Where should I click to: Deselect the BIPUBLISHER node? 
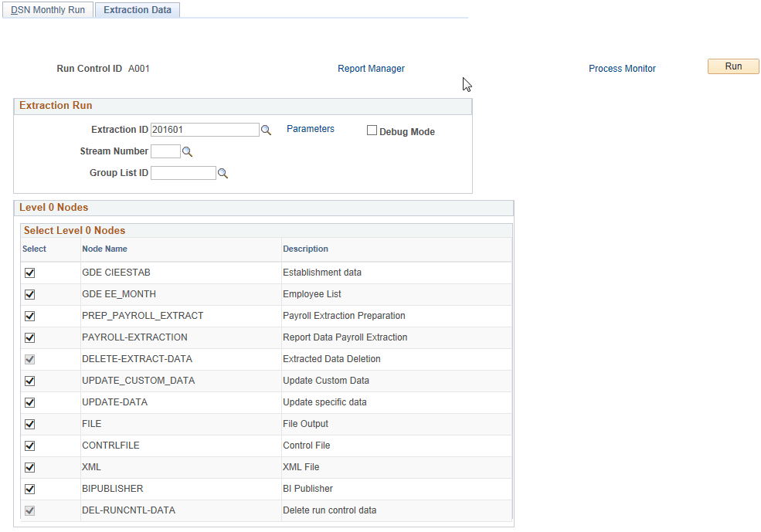(29, 489)
